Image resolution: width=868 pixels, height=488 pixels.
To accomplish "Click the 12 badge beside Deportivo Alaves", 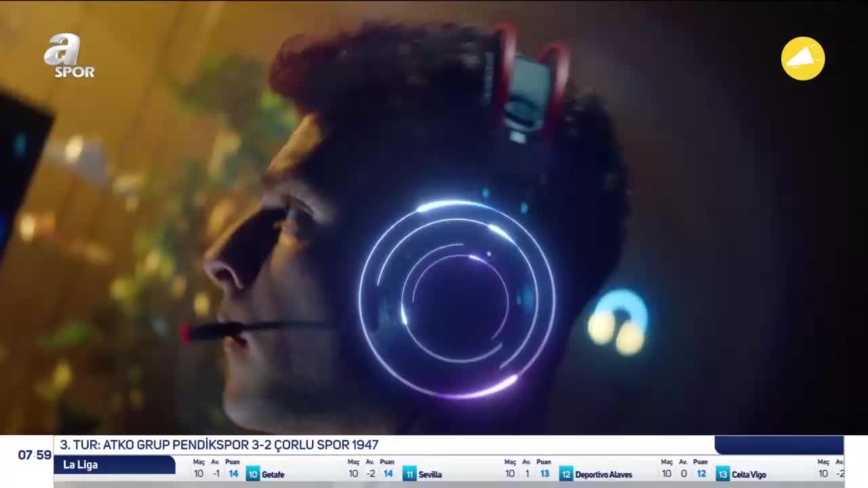I will [566, 474].
